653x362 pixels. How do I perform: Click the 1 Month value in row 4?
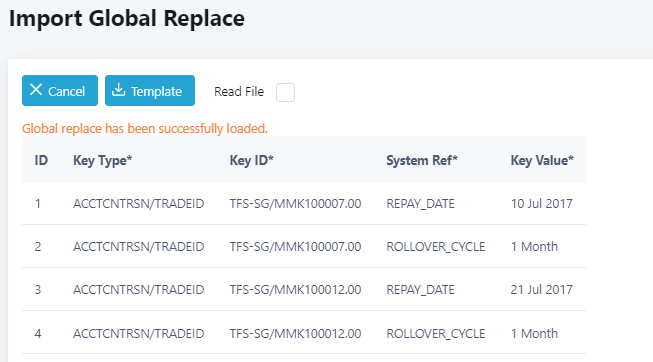coord(534,333)
